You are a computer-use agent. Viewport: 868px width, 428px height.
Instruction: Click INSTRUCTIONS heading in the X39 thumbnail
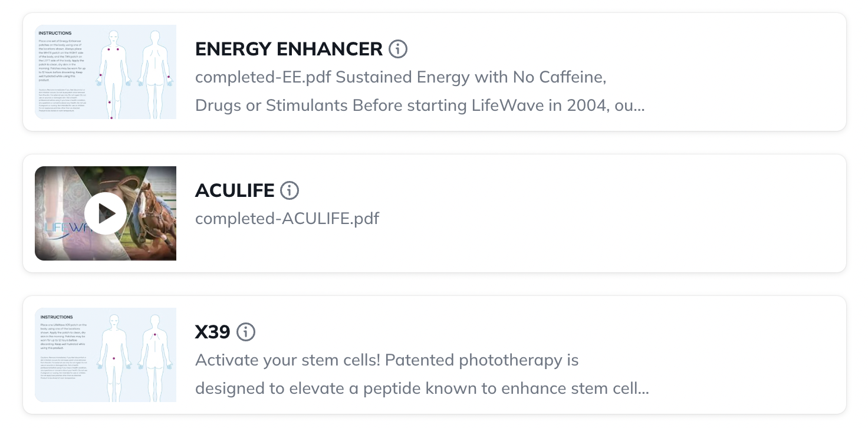[x=57, y=317]
